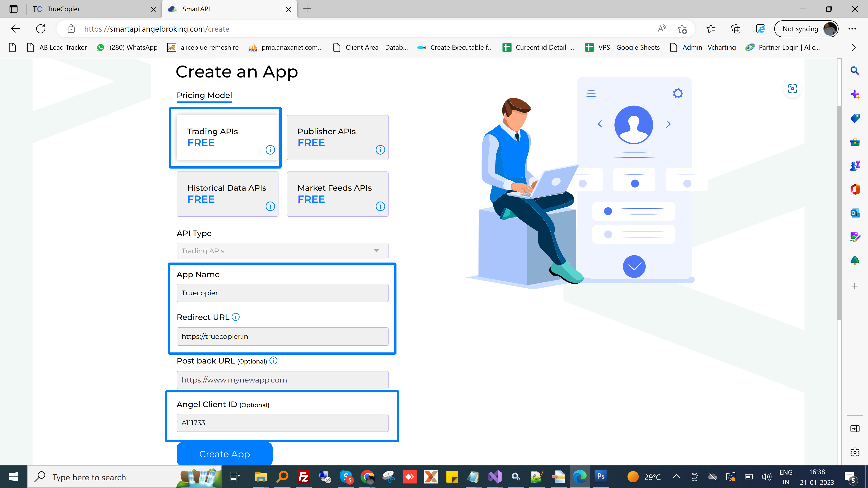Refresh the SmartAPI page

pos(41,29)
